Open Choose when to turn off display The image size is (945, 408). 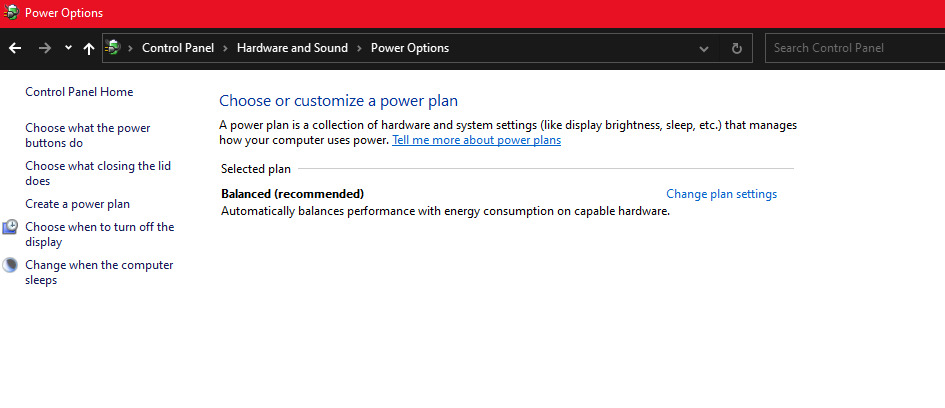click(x=99, y=234)
